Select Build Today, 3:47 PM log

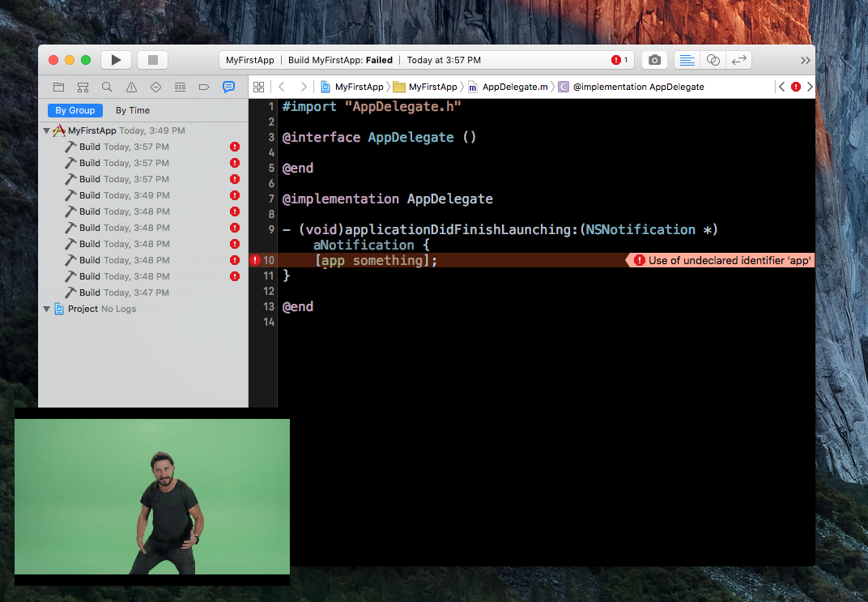click(143, 292)
